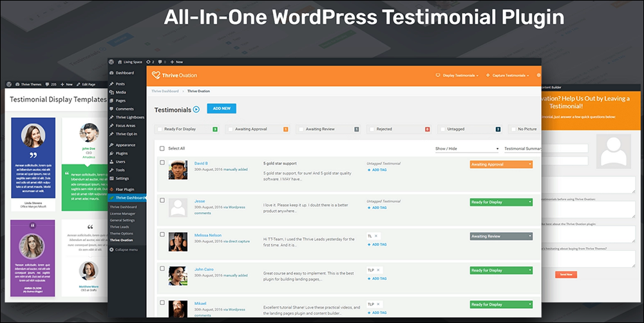
Task: Click the Appearance brush icon in sidebar
Action: point(111,145)
